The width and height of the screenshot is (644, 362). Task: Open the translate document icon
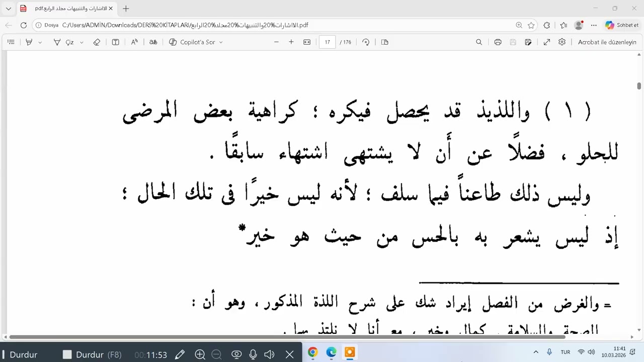tap(153, 42)
